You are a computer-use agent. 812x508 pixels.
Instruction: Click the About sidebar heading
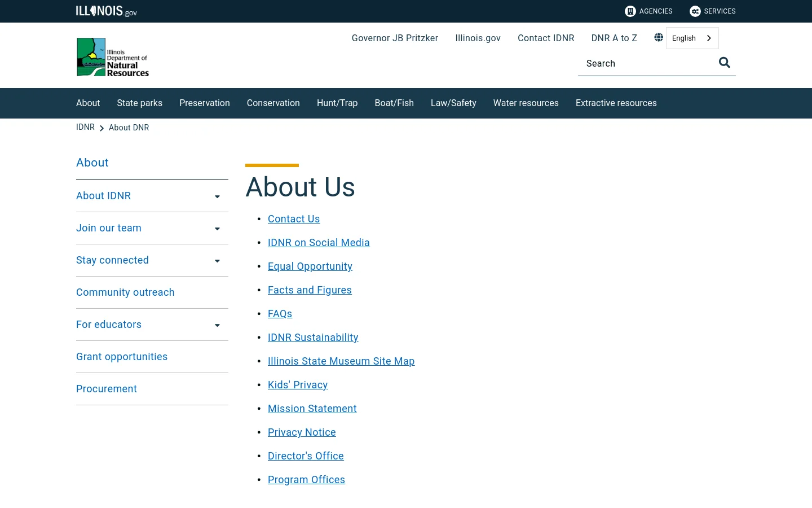point(92,163)
